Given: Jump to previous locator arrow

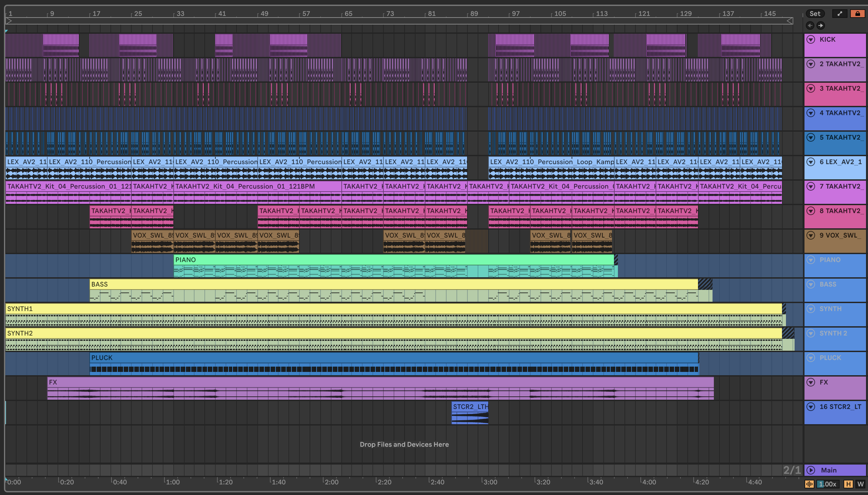Looking at the screenshot, I should pyautogui.click(x=810, y=25).
